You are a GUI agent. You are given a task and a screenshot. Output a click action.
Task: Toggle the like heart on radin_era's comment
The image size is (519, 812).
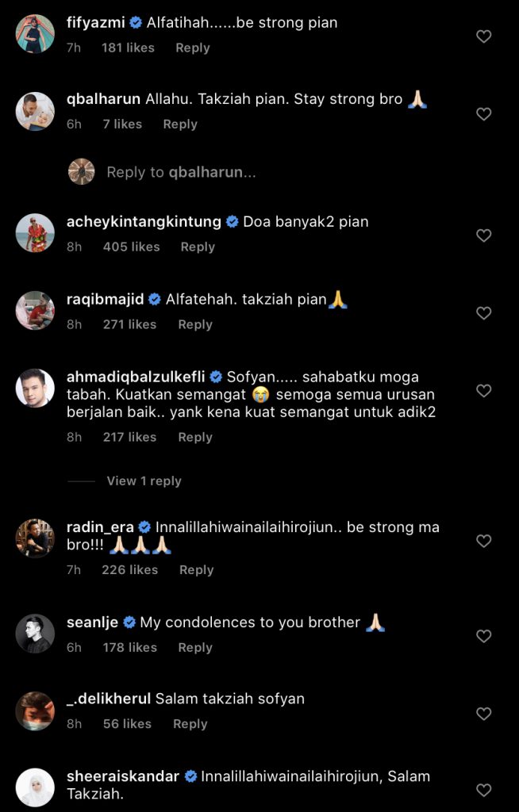pyautogui.click(x=483, y=541)
